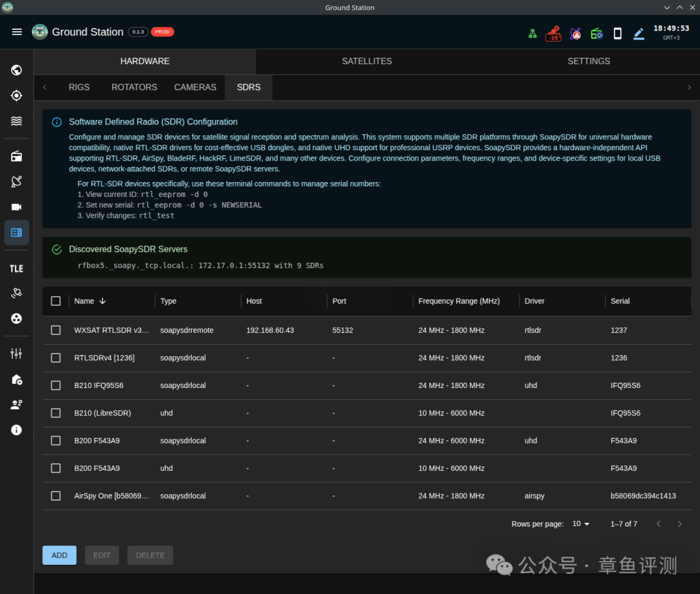Sort by Name using the arrow
Screen dimensions: 700x594
(102, 301)
